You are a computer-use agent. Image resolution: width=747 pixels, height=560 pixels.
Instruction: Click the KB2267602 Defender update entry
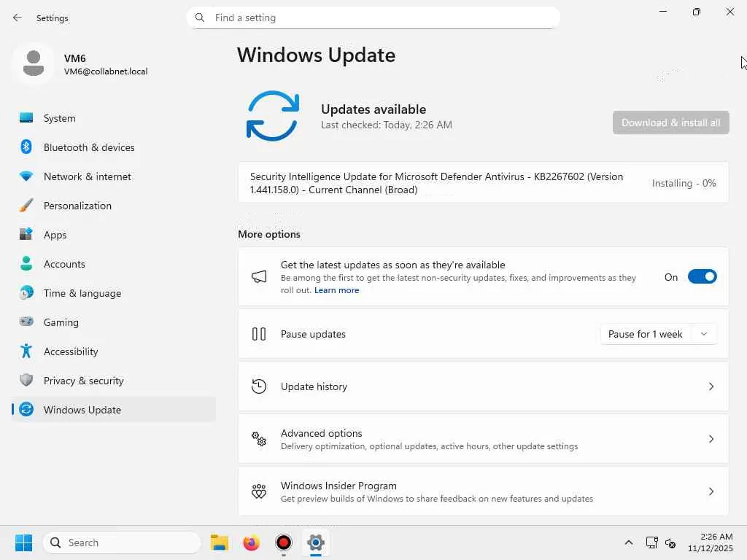(x=483, y=183)
